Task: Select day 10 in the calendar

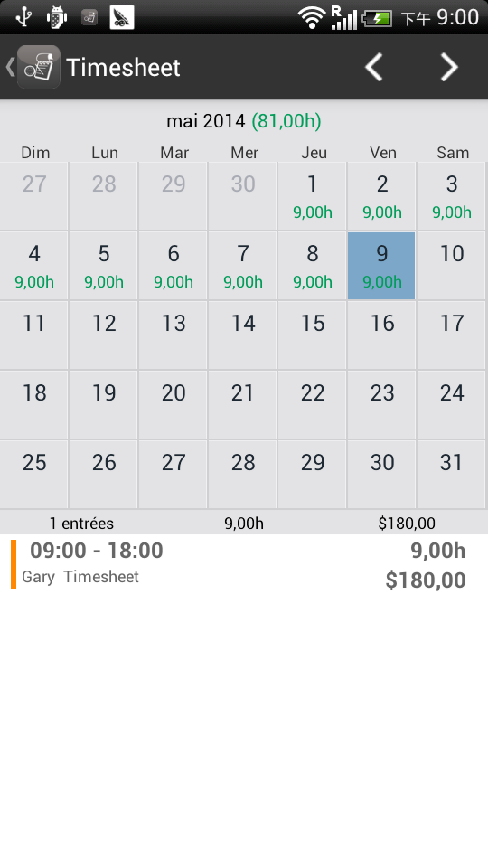Action: [451, 266]
